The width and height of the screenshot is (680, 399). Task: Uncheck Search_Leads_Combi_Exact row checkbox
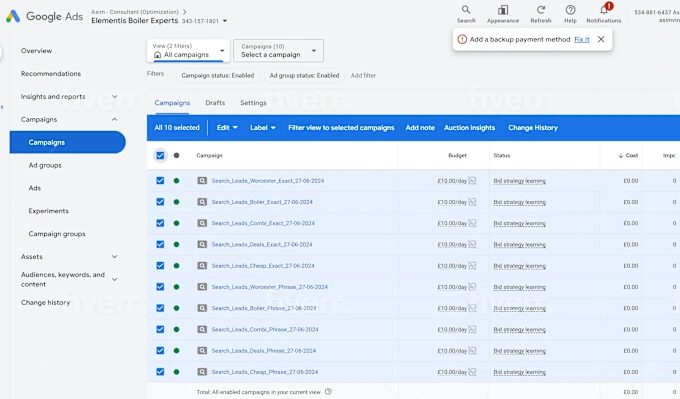[x=160, y=223]
